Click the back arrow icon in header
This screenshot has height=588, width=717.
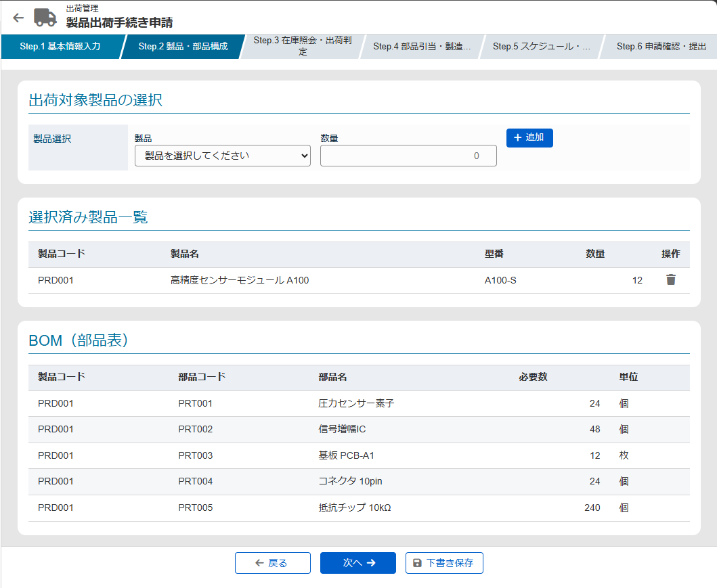(x=18, y=18)
